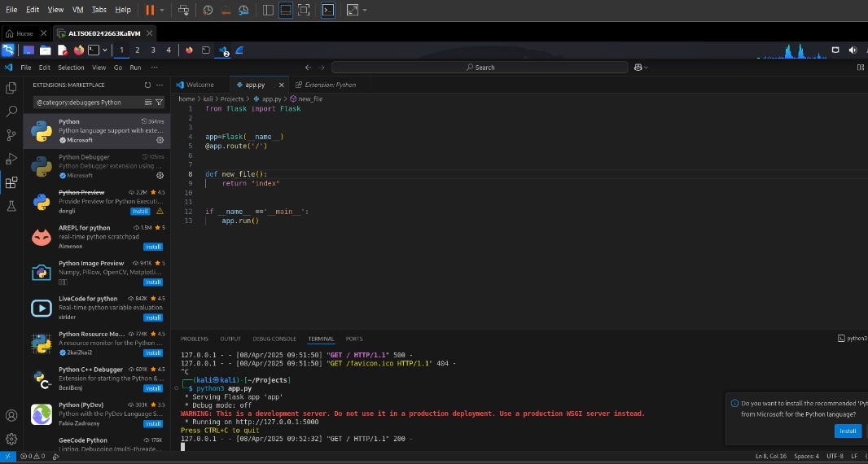Open the Explorer view in the activity bar
This screenshot has width=868, height=464.
tap(11, 87)
